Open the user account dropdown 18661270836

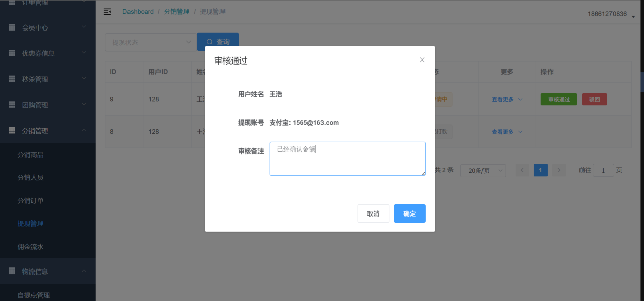point(610,14)
